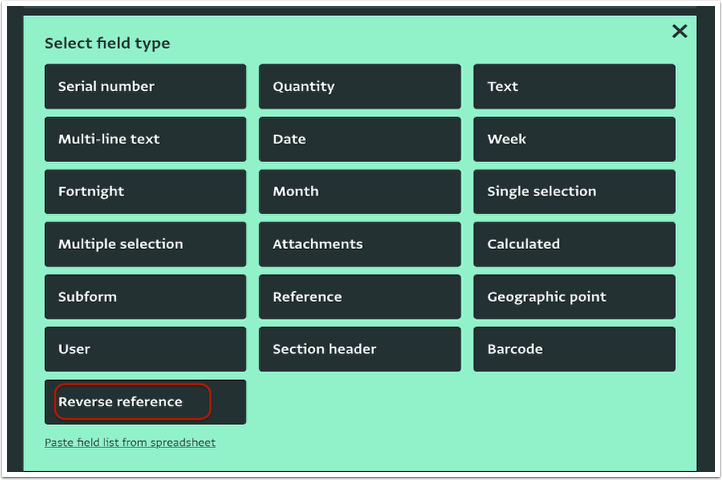Pick the Reference field type

[360, 297]
